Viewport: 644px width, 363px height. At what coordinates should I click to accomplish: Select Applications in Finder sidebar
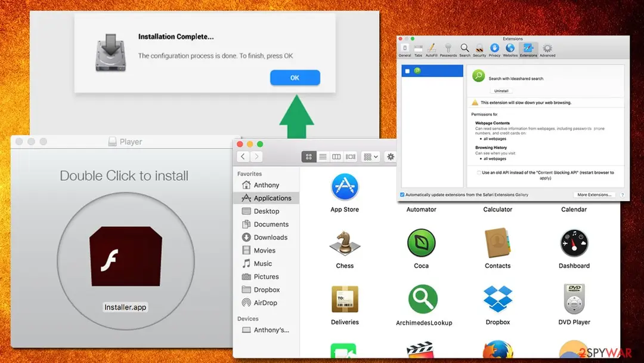266,198
